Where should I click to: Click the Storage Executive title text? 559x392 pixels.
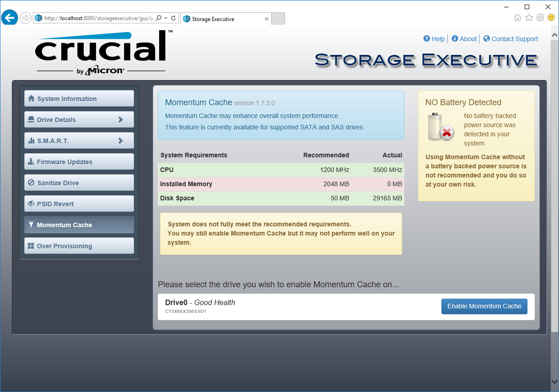point(426,60)
